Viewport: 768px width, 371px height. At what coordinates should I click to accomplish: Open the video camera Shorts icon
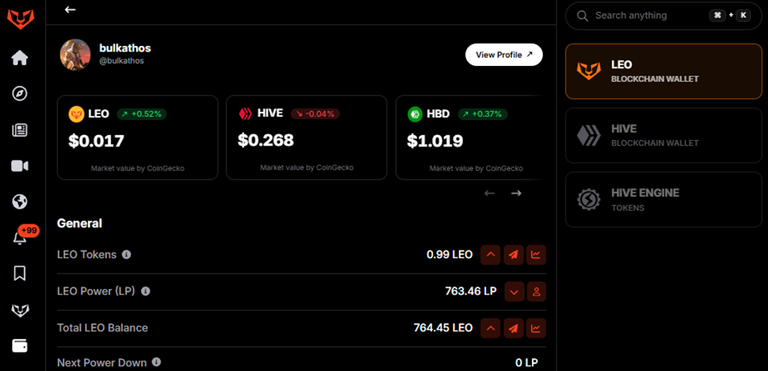[20, 166]
